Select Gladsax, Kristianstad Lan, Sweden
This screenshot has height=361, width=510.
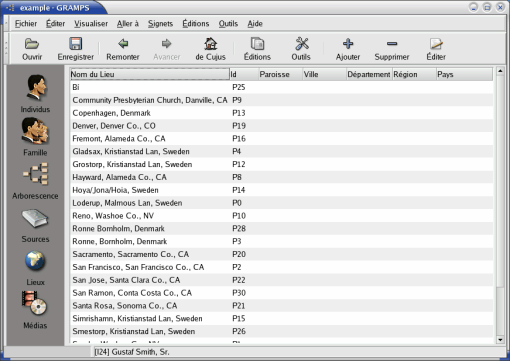pyautogui.click(x=281, y=151)
